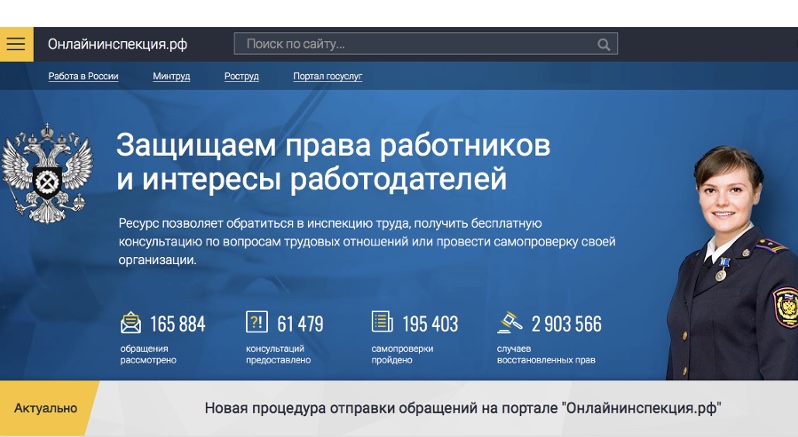Open the yellow hamburger menu
Image resolution: width=798 pixels, height=437 pixels.
[16, 44]
